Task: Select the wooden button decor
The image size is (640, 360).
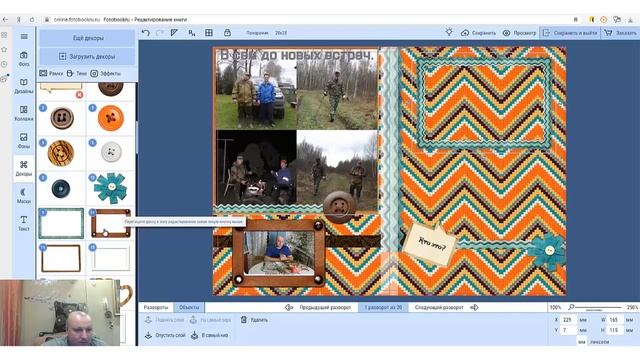Action: [x=61, y=153]
